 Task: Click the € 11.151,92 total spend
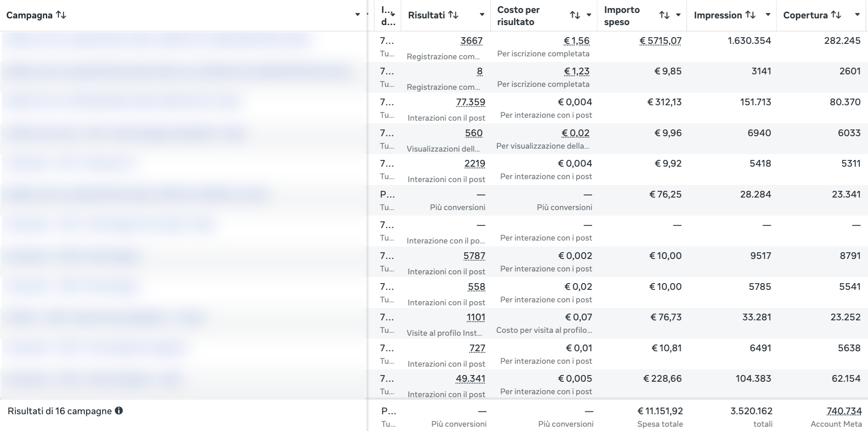click(660, 411)
